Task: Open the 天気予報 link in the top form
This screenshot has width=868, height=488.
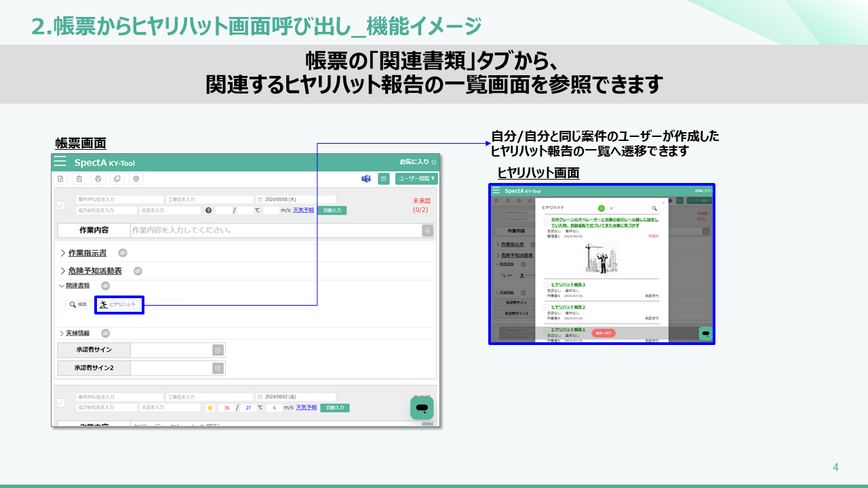Action: tap(304, 210)
